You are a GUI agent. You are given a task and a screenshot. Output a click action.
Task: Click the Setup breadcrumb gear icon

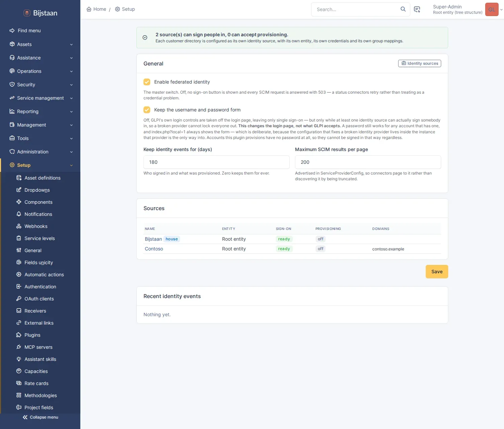click(x=118, y=9)
